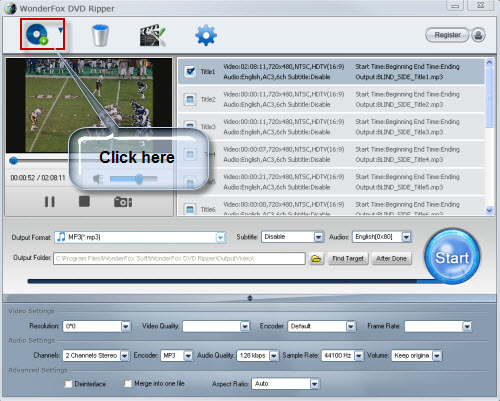The height and width of the screenshot is (401, 500).
Task: Close the WonderFox DVD Ripper window
Action: click(x=480, y=5)
